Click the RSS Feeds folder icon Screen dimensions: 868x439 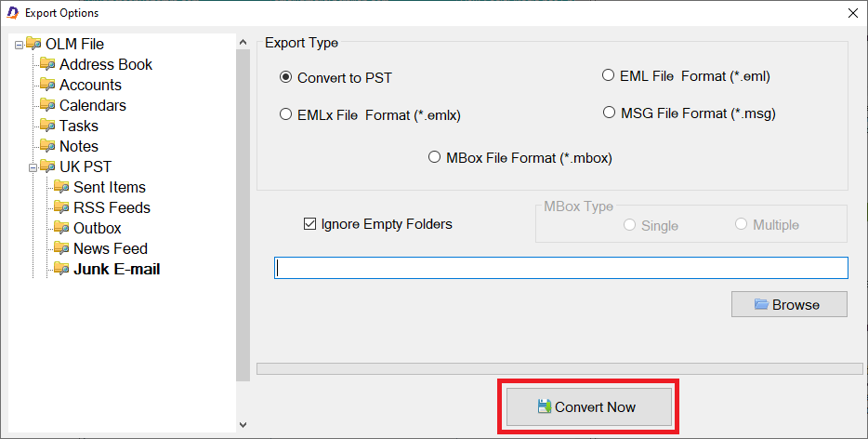tap(61, 207)
